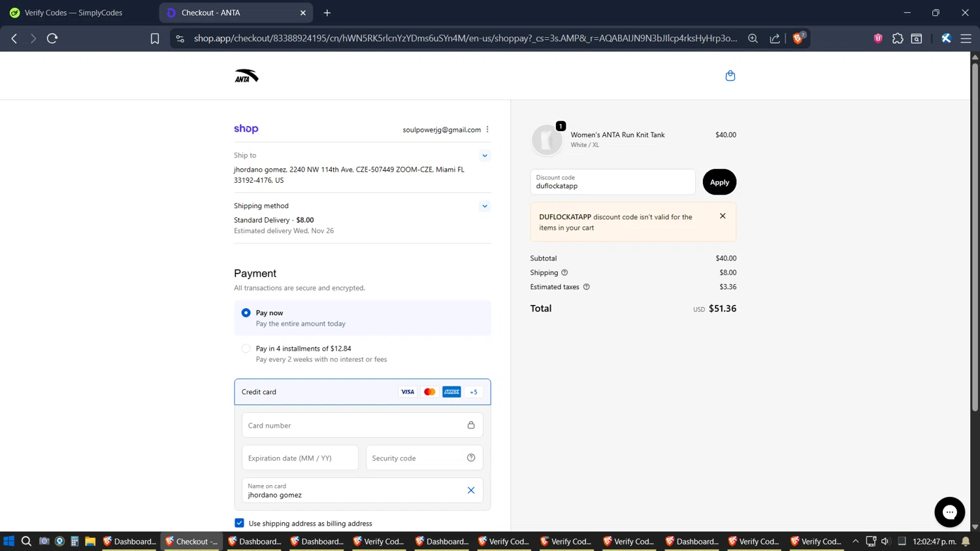Viewport: 980px width, 551px height.
Task: Open the chat support bubble
Action: coord(949,512)
